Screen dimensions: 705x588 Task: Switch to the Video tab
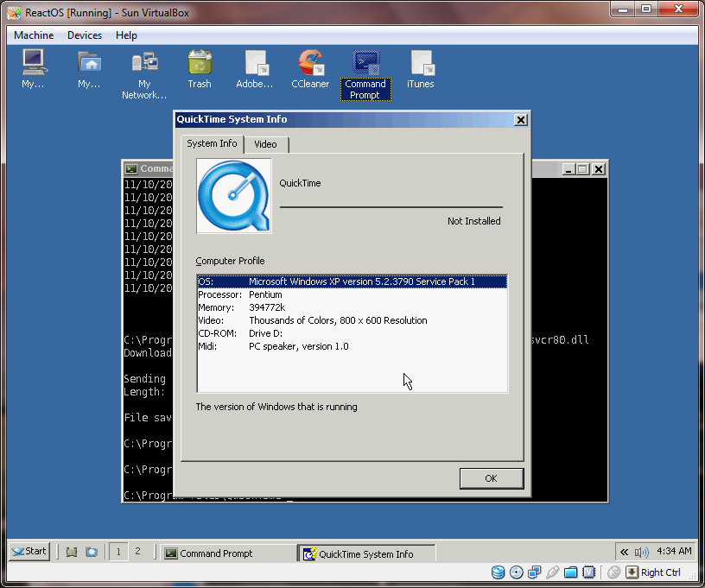click(266, 144)
